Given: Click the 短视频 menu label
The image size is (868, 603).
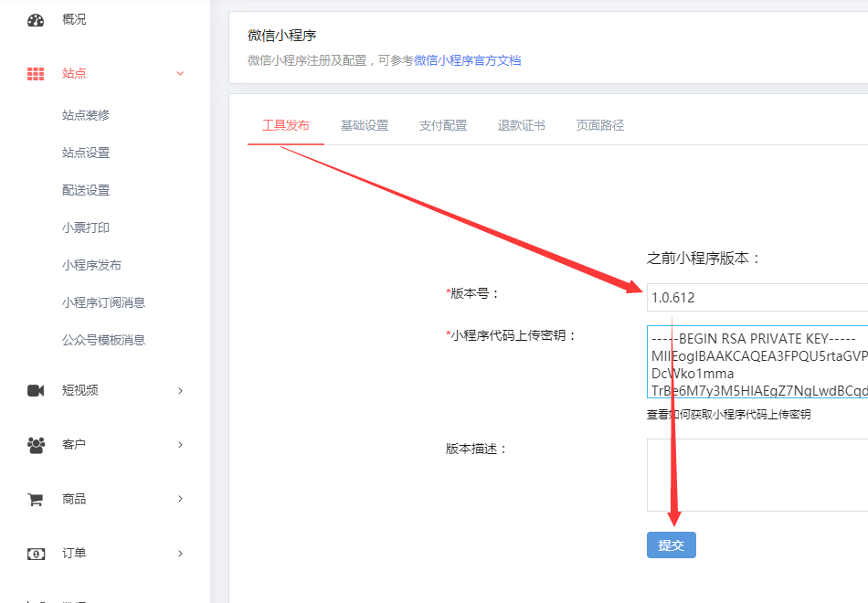Looking at the screenshot, I should 80,390.
